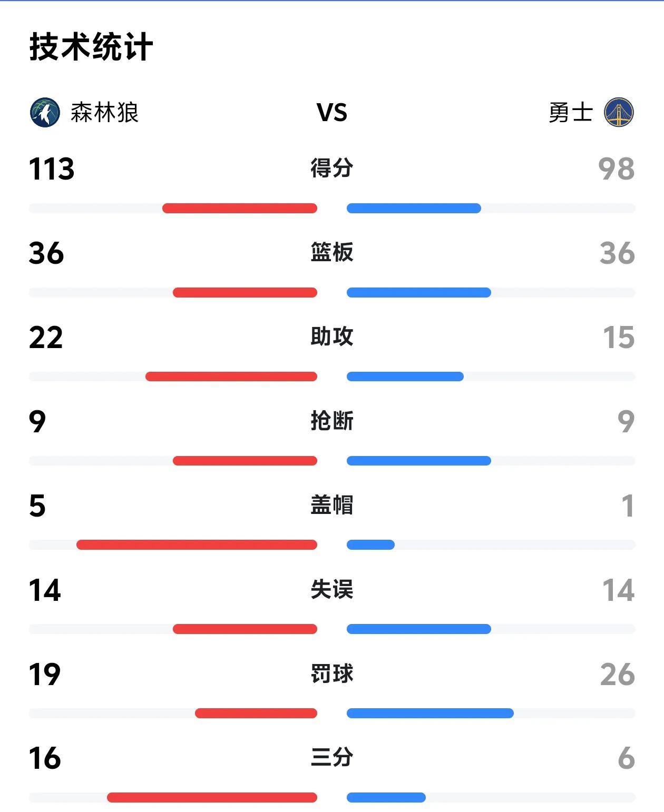Screen dimensions: 664x812
Task: Click the red 助攻 progress bar
Action: pyautogui.click(x=231, y=377)
